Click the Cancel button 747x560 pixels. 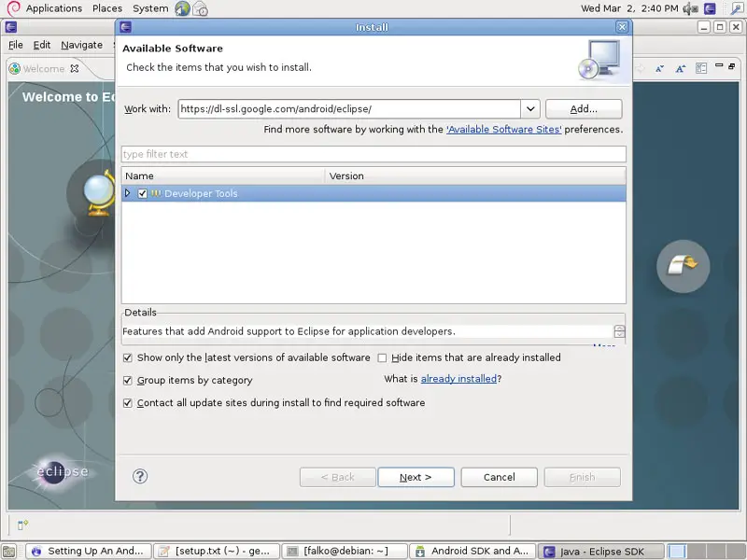click(x=500, y=477)
